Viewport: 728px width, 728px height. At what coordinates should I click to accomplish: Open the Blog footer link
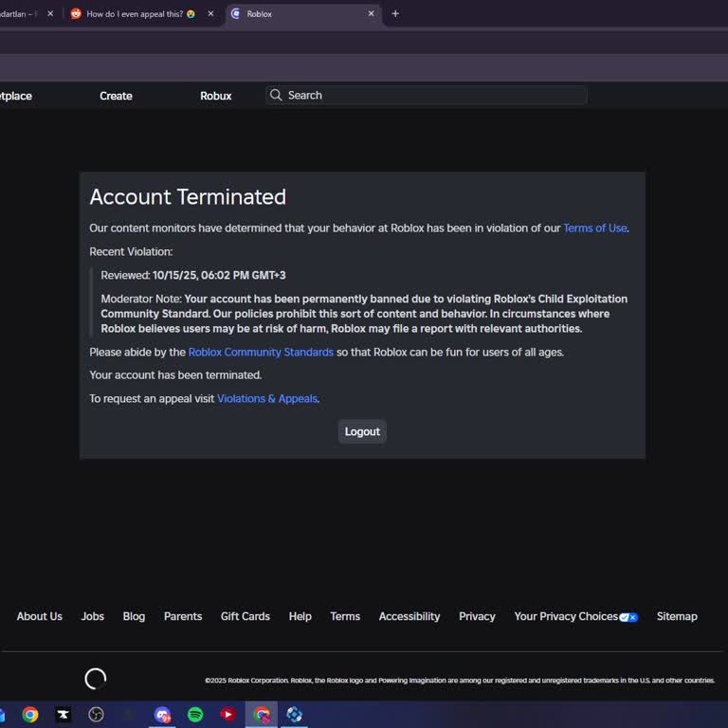[134, 616]
